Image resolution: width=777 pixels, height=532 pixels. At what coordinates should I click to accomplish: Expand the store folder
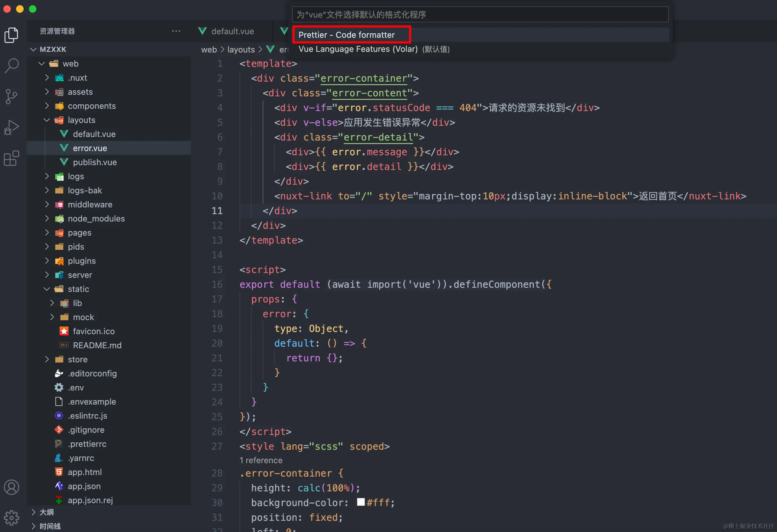click(47, 359)
